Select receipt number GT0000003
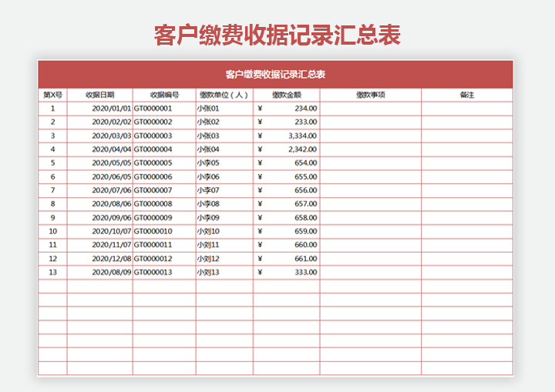 153,136
